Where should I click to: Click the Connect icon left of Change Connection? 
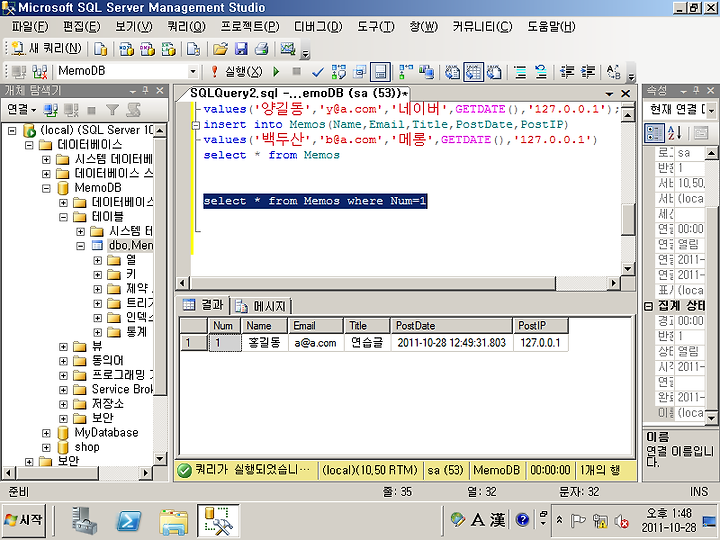19,72
